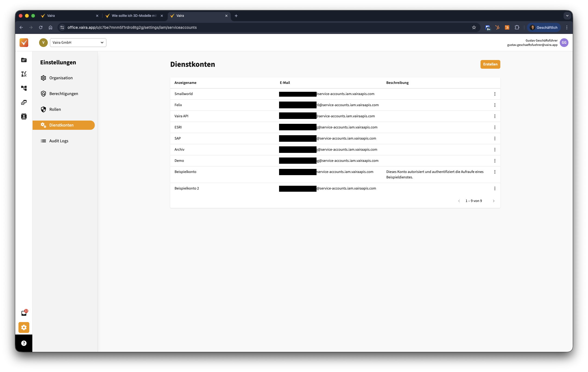This screenshot has width=588, height=372.
Task: Click the hierarchy tree icon in sidebar
Action: point(24,88)
